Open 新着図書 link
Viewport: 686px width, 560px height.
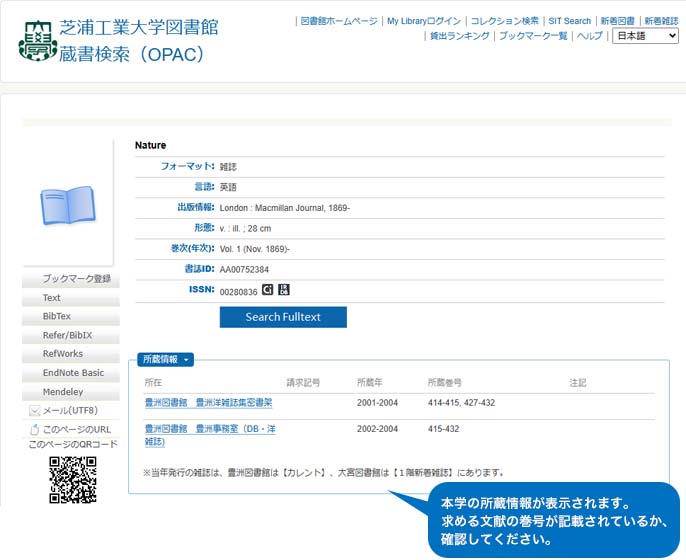[x=617, y=21]
